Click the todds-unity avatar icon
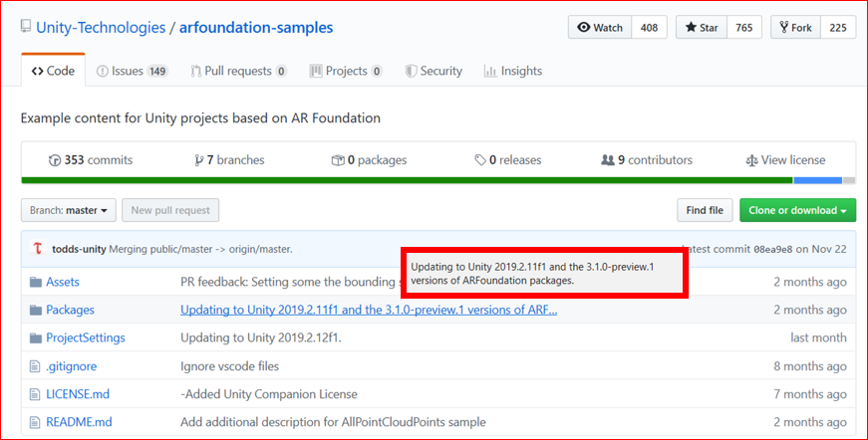Viewport: 868px width, 440px height. [x=38, y=248]
